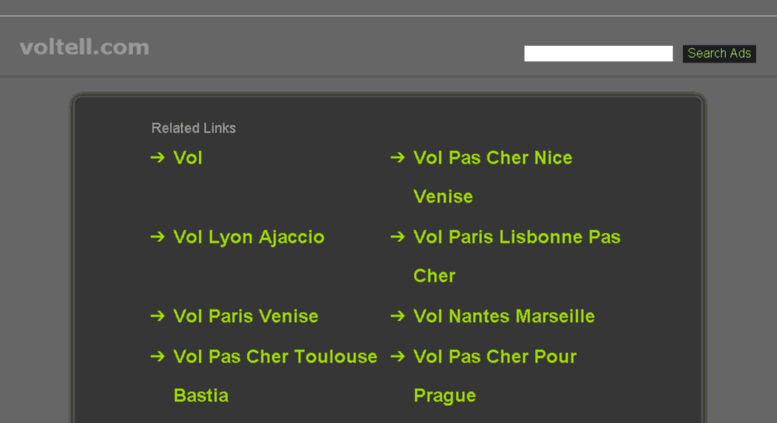Click arrow icon beside Vol Paris Lisbonne

(x=397, y=237)
